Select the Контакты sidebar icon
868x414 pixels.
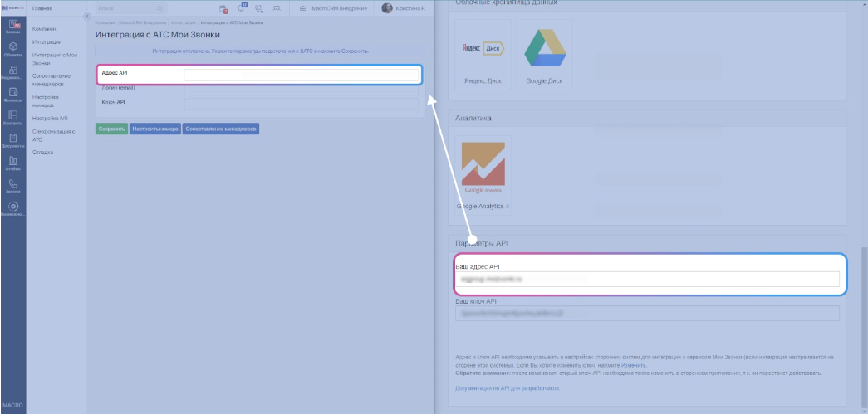tap(14, 117)
